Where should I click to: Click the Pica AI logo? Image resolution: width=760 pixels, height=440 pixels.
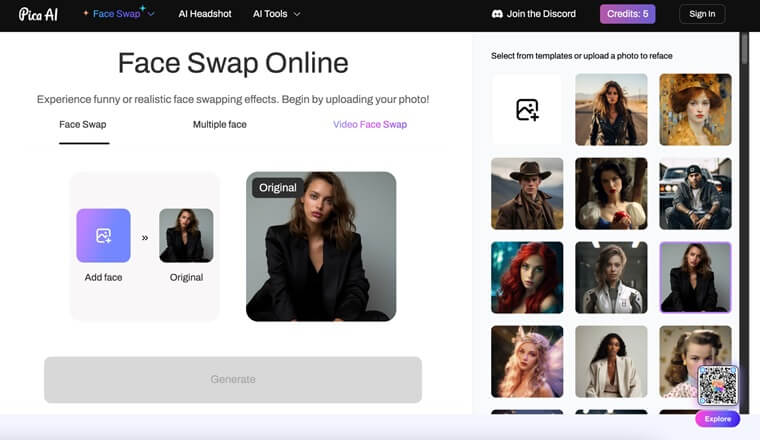click(x=37, y=14)
